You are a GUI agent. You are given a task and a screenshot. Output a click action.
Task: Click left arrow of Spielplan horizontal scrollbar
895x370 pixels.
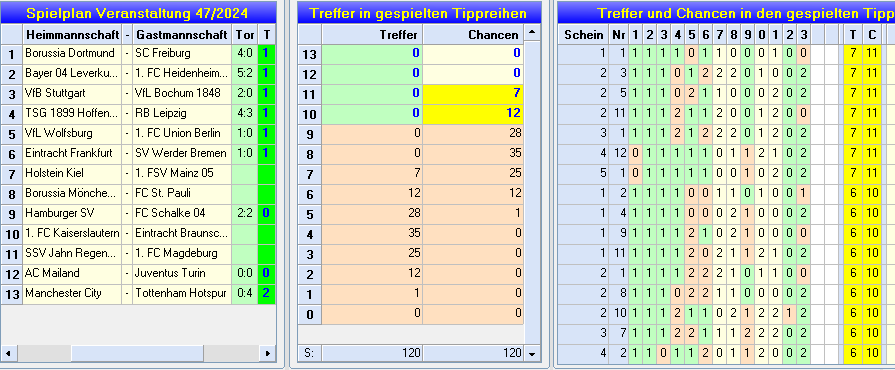point(8,353)
